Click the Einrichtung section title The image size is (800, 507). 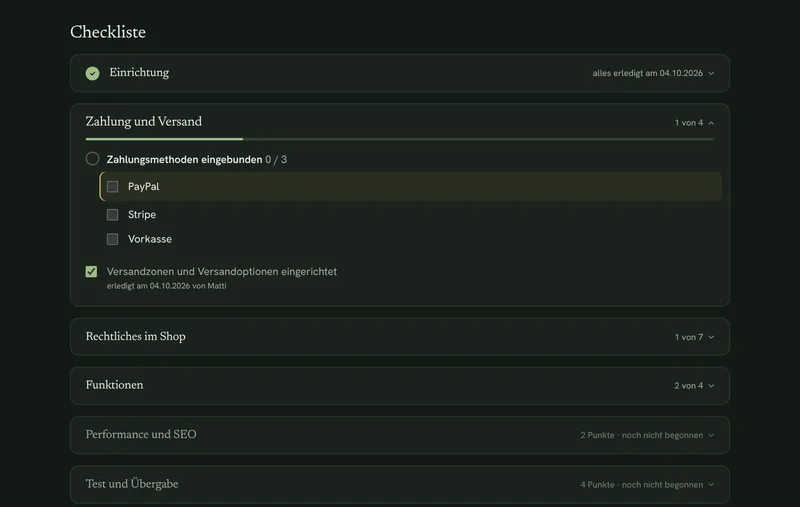click(x=139, y=72)
